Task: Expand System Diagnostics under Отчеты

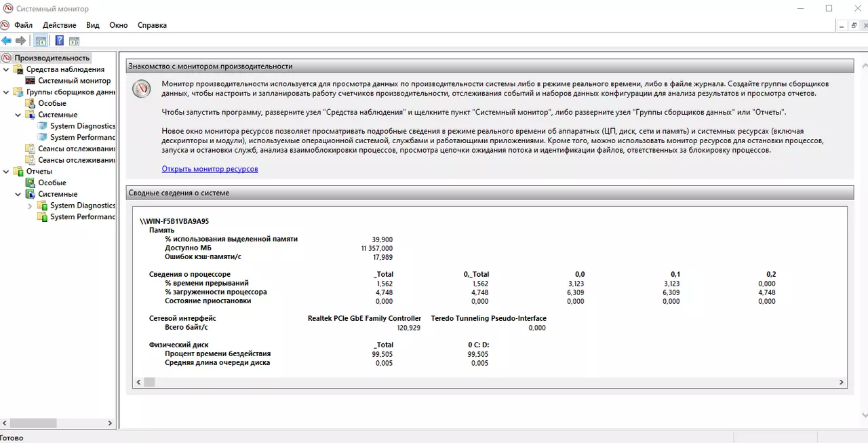Action: [x=30, y=206]
